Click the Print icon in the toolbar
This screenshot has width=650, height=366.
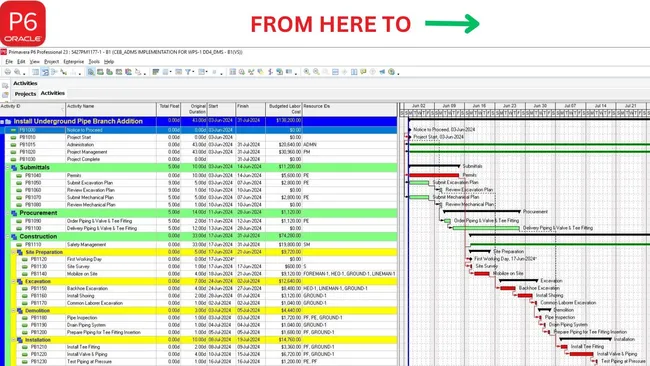pos(8,72)
